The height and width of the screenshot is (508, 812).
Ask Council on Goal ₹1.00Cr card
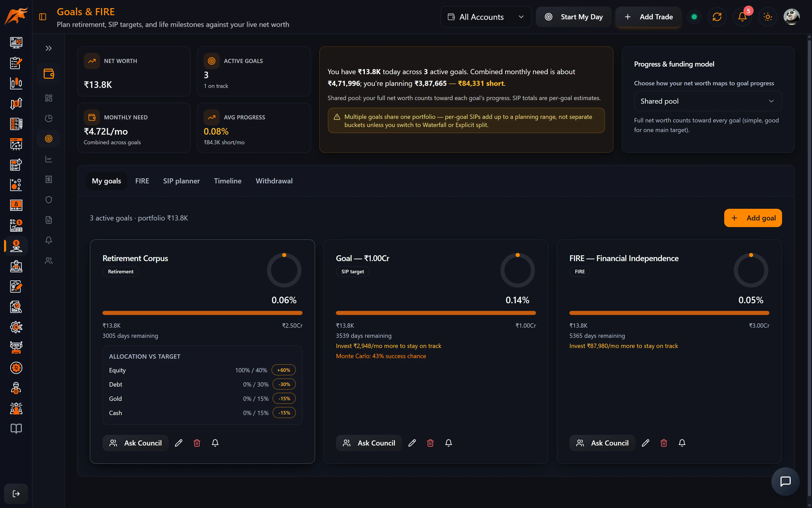coord(368,443)
